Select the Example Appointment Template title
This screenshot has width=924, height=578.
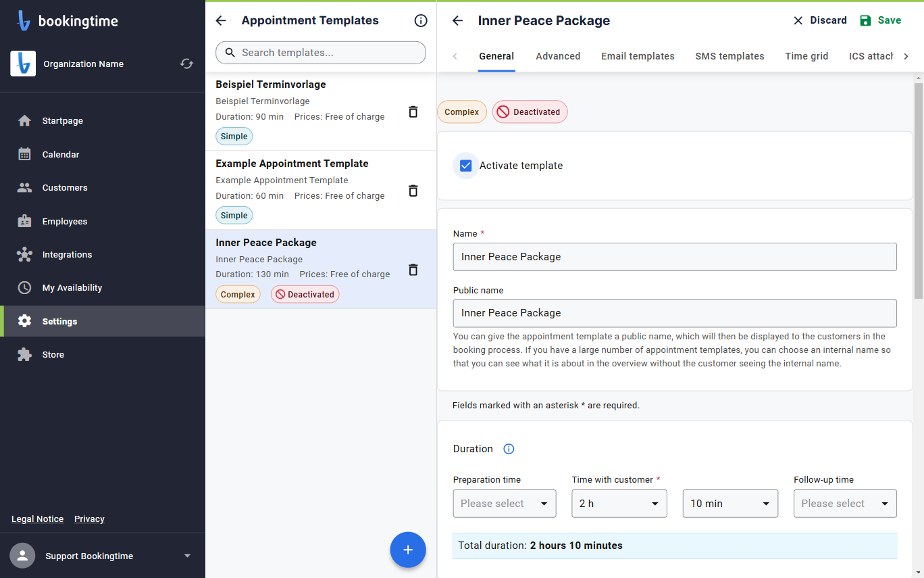point(292,164)
